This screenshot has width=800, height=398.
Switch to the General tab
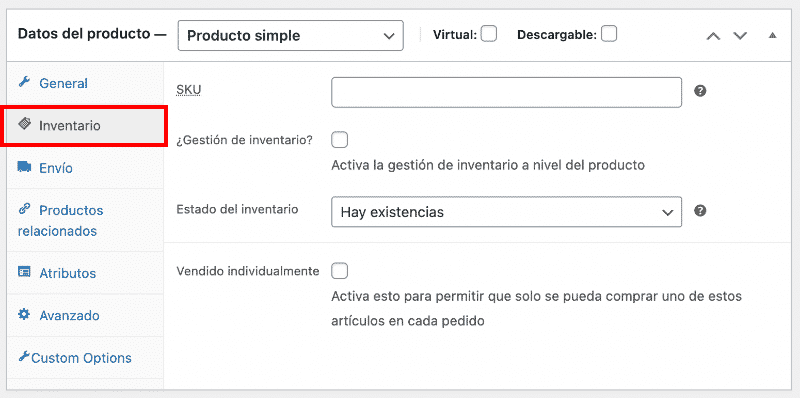(x=85, y=83)
